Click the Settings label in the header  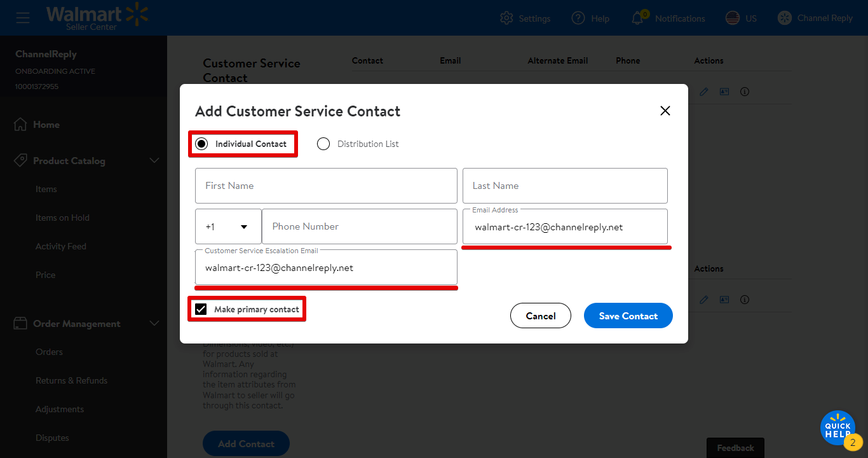point(534,18)
